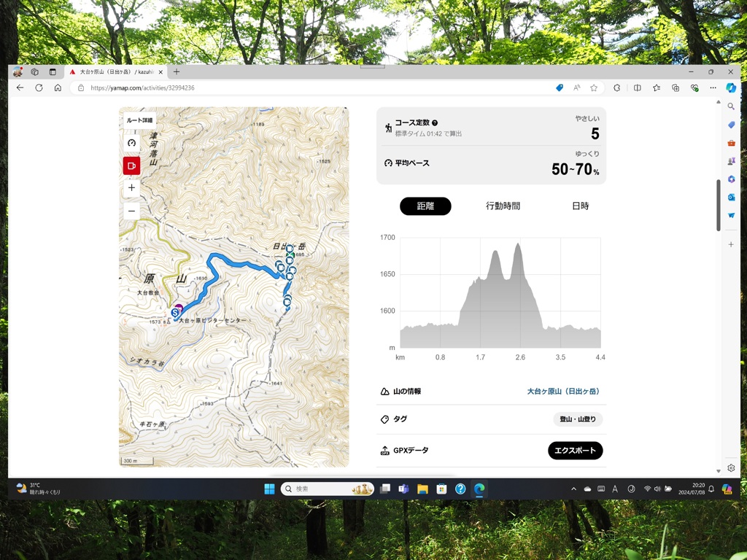Switch chart to 行動時間
Viewport: 747px width, 560px height.
503,206
